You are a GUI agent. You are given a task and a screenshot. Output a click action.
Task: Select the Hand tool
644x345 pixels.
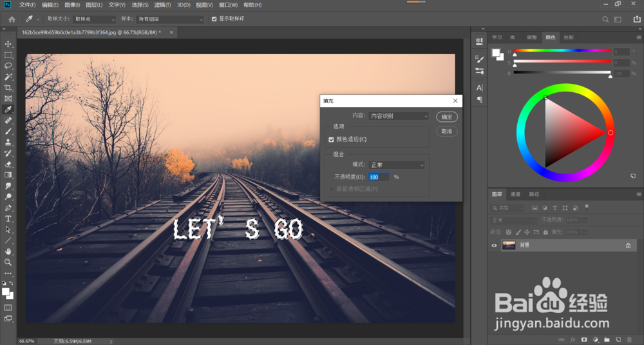coord(8,251)
